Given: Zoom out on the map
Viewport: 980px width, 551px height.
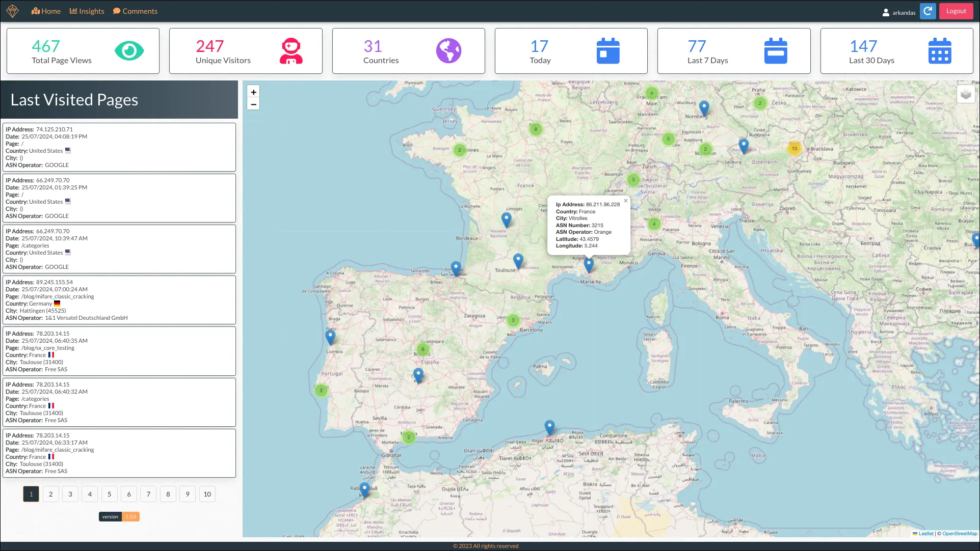Looking at the screenshot, I should 253,104.
